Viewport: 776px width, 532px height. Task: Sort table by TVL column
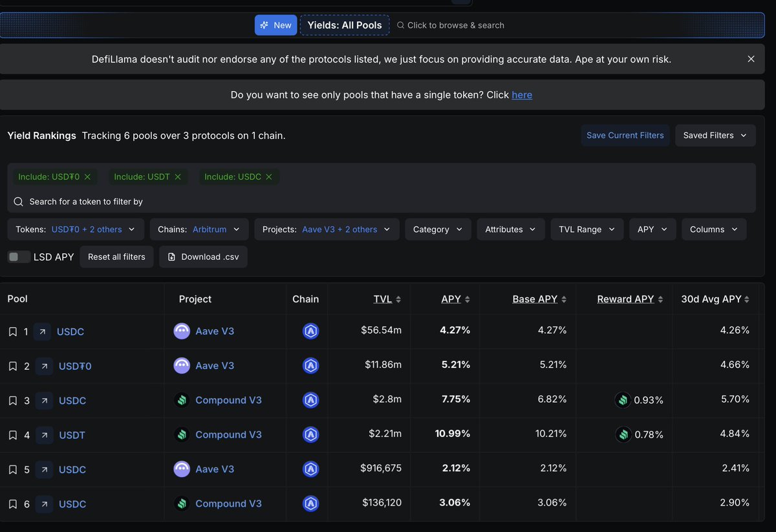pos(387,299)
